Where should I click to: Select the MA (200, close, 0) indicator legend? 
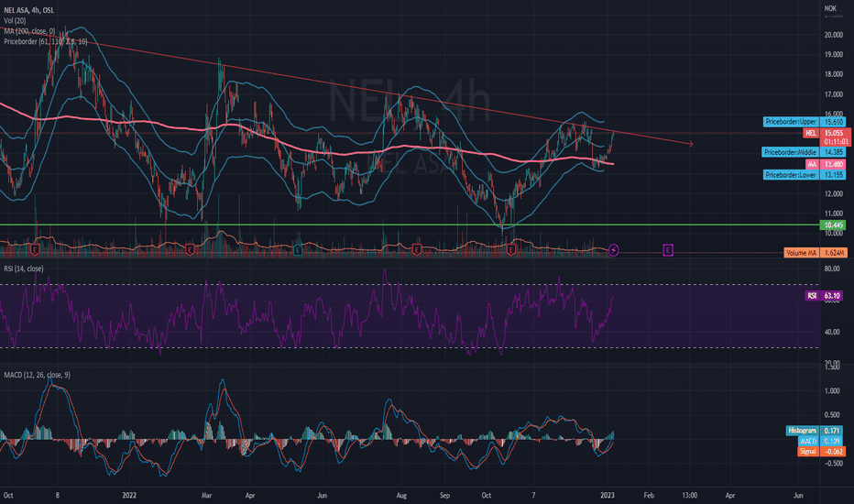coord(29,31)
